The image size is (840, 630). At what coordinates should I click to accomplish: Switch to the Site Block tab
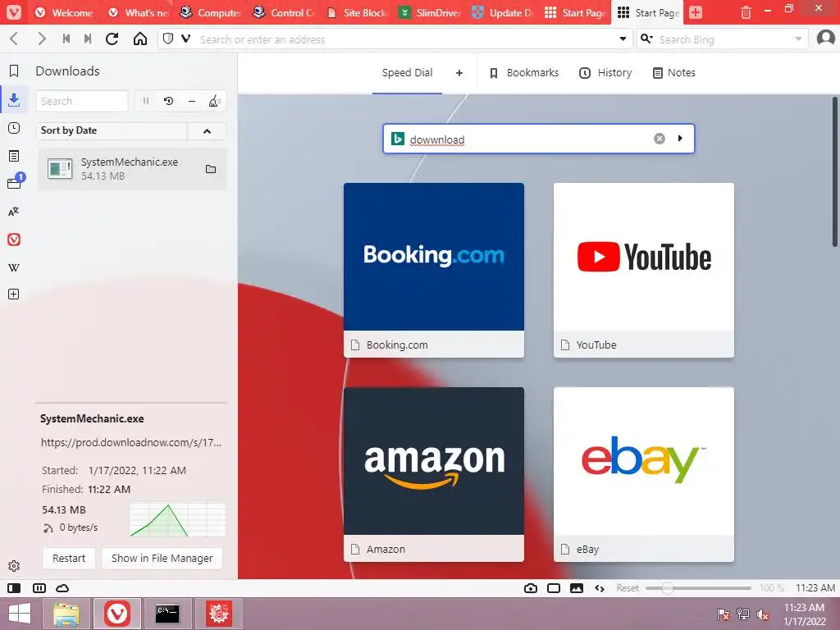click(x=358, y=12)
